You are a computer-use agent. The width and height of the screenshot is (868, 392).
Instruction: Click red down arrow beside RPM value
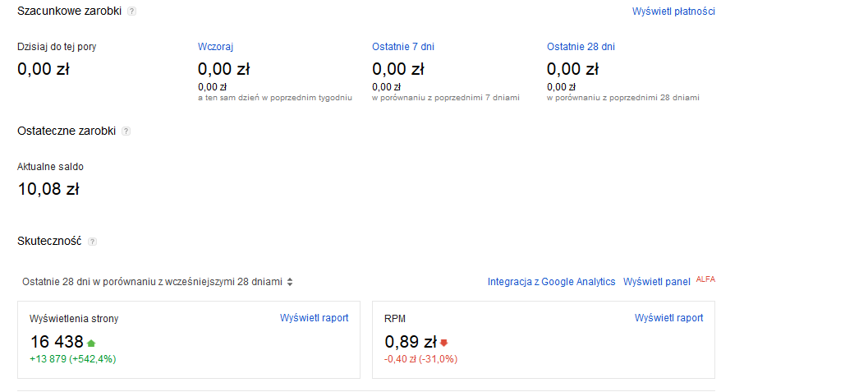pos(443,344)
